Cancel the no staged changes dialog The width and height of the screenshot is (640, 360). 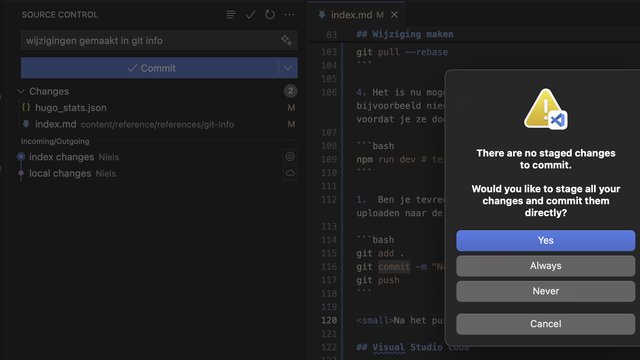(x=545, y=324)
